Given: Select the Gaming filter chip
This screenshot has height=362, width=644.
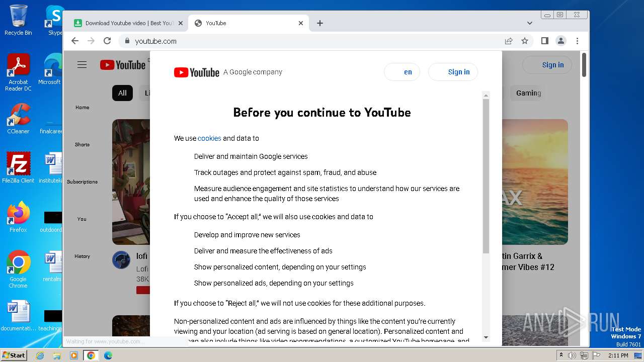Looking at the screenshot, I should coord(529,93).
